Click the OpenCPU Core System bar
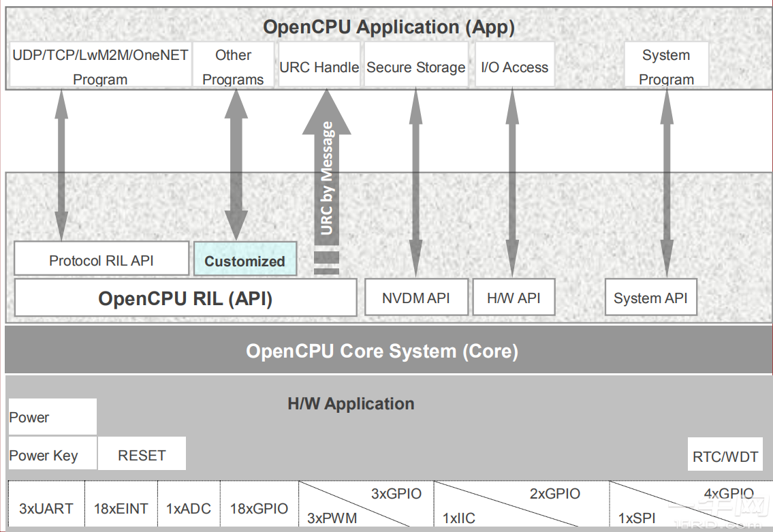 (382, 351)
